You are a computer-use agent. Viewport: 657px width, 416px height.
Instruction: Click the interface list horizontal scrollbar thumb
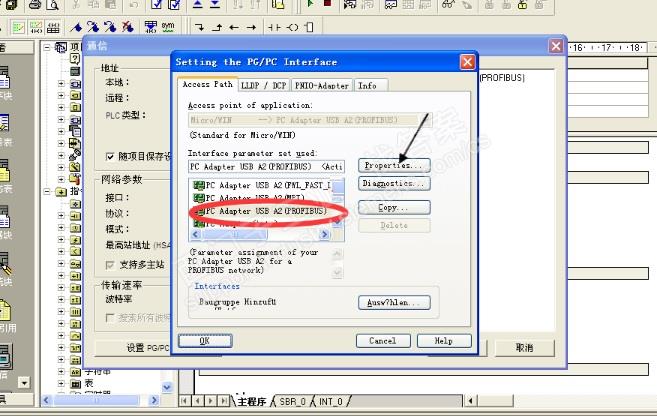[235, 235]
